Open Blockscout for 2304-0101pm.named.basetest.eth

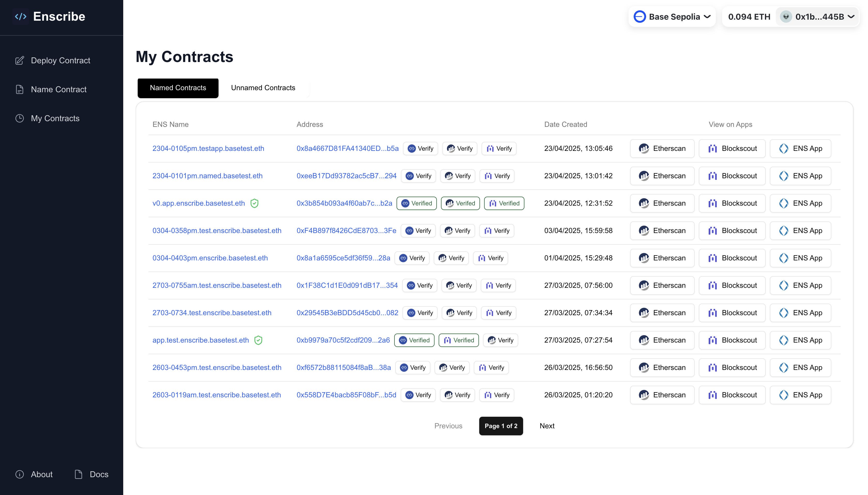click(x=732, y=176)
